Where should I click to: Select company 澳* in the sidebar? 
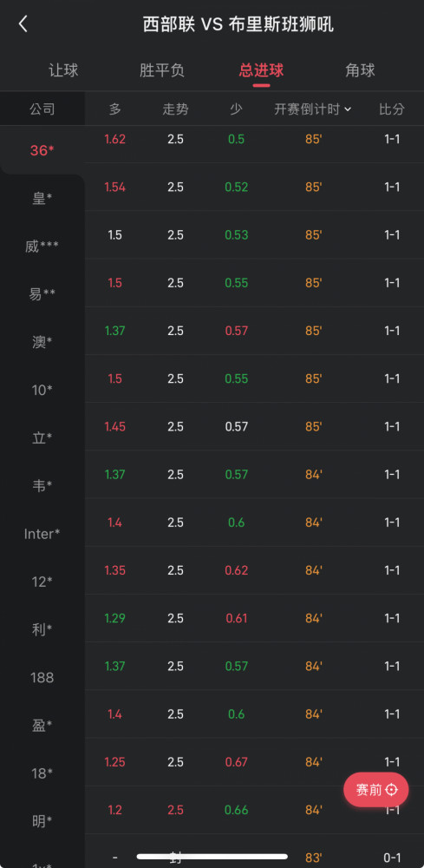click(42, 342)
